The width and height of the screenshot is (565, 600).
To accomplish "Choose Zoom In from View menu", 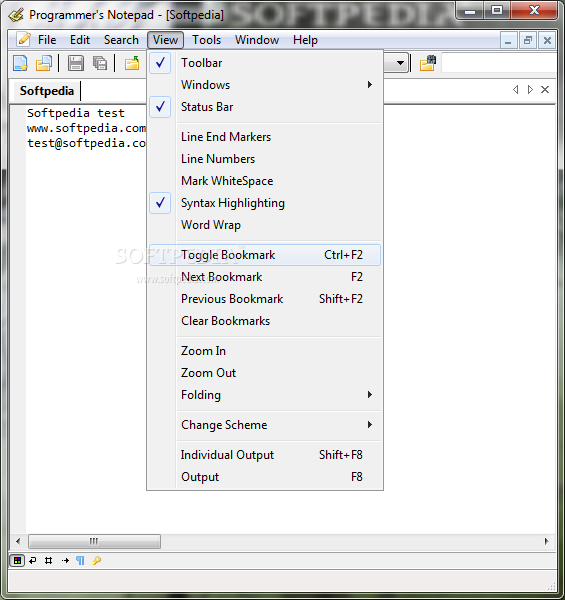I will pos(265,351).
